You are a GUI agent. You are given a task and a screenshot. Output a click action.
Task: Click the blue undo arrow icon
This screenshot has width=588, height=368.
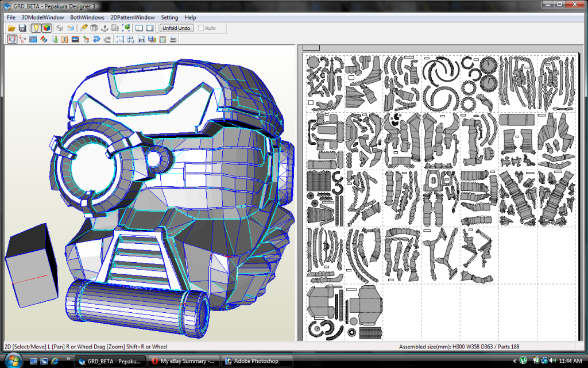point(96,39)
